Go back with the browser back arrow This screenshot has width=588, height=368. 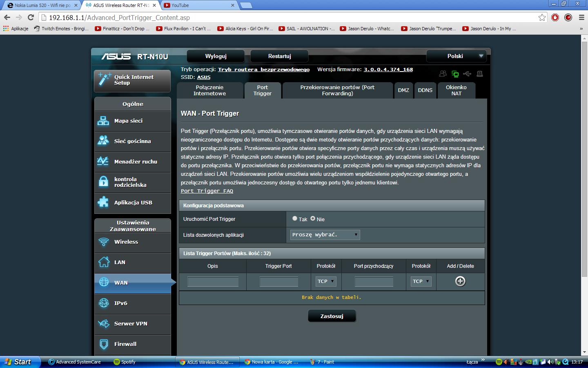(x=7, y=18)
